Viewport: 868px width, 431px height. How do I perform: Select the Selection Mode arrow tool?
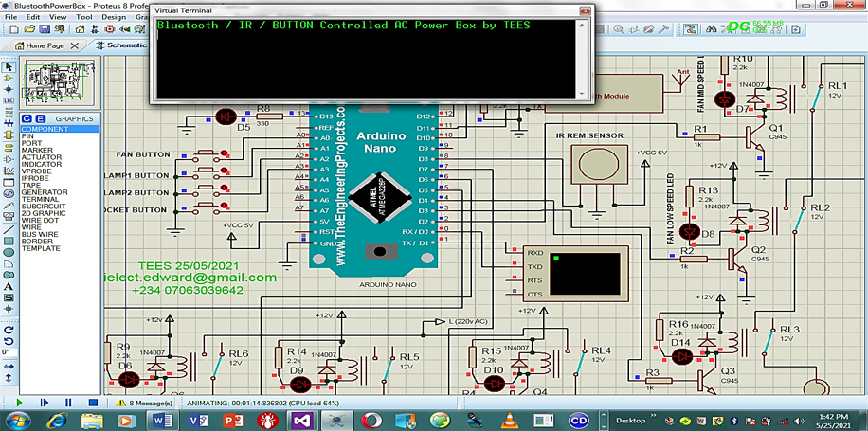9,67
